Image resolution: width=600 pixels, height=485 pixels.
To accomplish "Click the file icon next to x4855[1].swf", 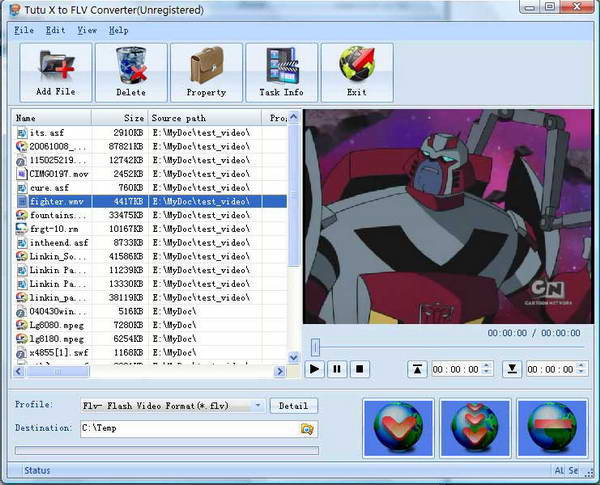I will point(22,353).
